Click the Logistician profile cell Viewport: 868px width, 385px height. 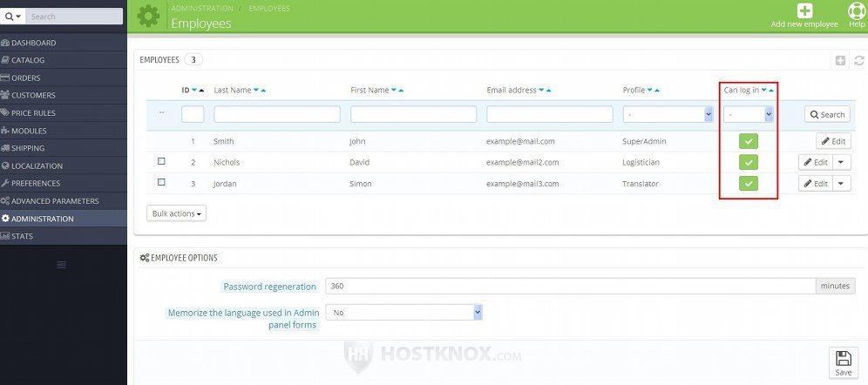[x=641, y=162]
